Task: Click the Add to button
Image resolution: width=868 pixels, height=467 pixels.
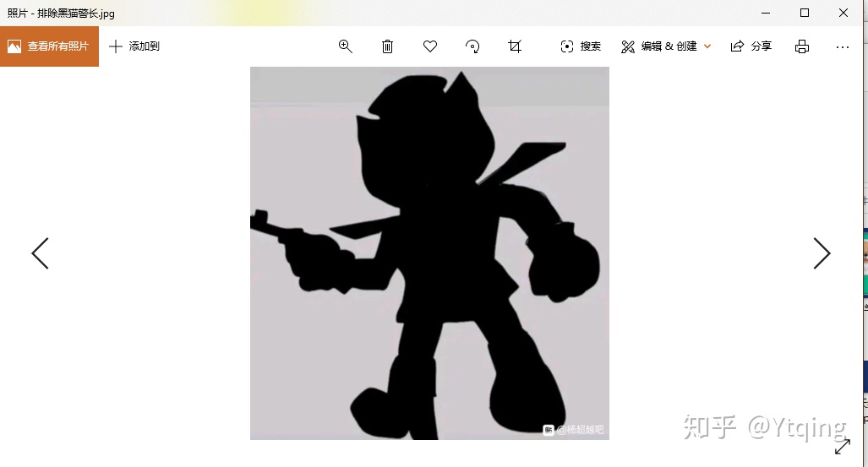Action: tap(134, 46)
